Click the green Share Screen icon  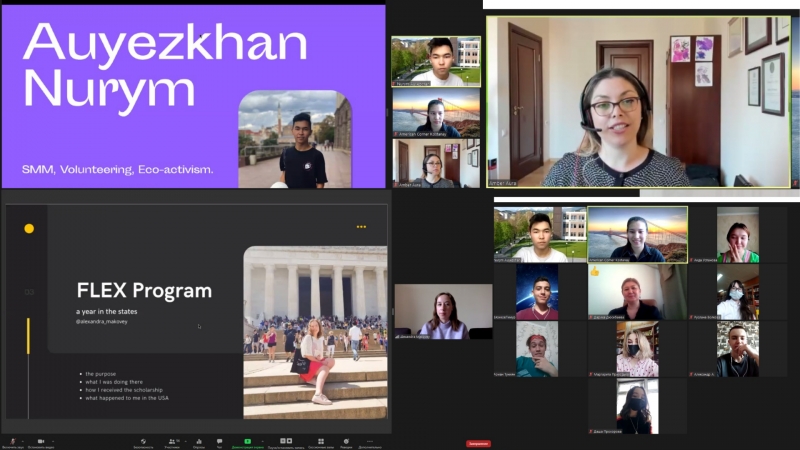click(248, 440)
